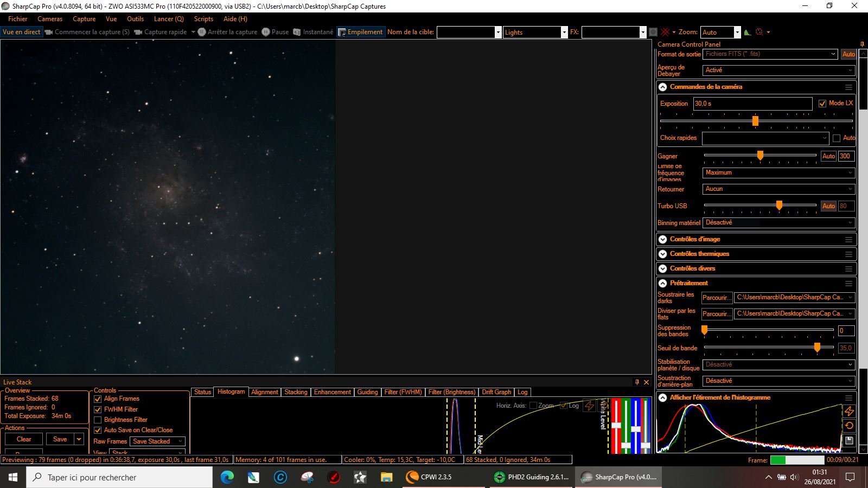
Task: Toggle the Gagner Auto button
Action: point(828,156)
